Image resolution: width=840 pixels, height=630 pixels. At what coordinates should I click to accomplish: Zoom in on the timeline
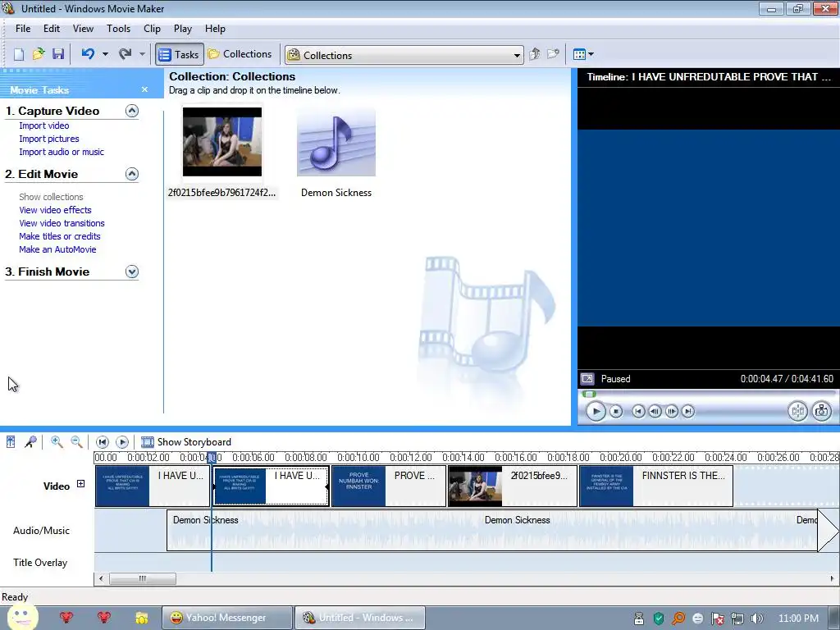(x=57, y=442)
